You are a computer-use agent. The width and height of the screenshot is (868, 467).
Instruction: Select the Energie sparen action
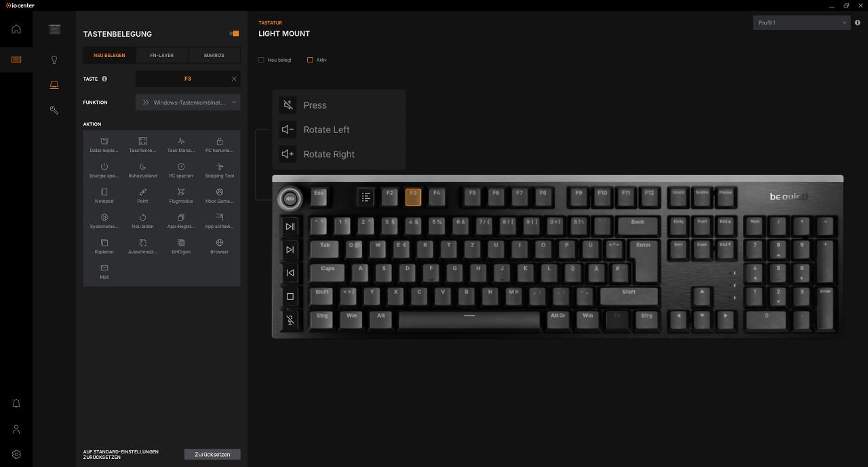click(x=104, y=166)
